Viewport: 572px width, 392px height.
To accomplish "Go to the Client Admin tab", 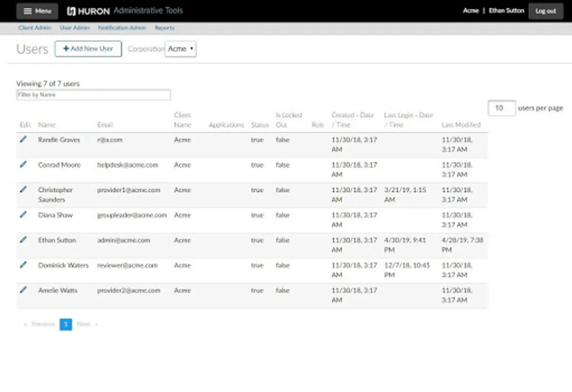I will [x=35, y=28].
